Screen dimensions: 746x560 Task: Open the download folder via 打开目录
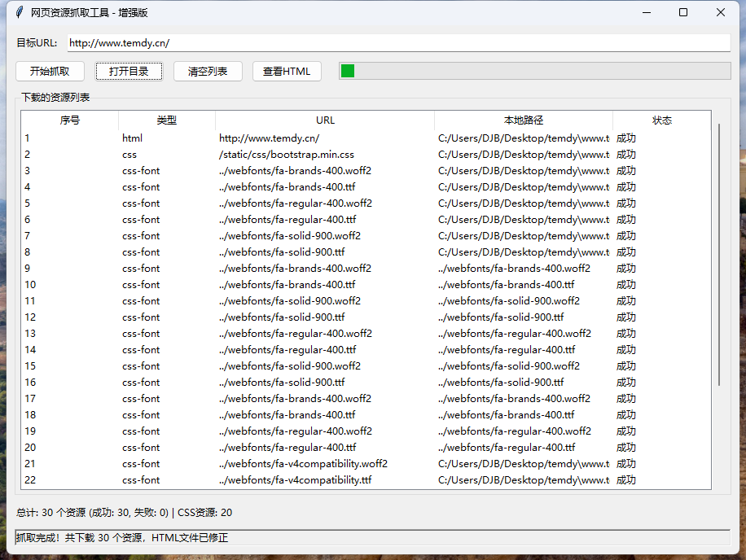pos(129,71)
